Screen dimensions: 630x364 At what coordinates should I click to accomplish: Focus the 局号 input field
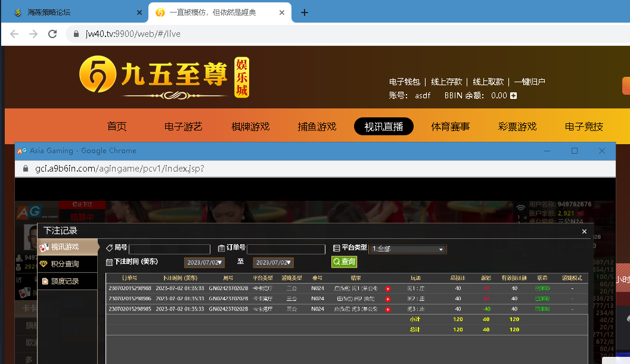tap(169, 249)
